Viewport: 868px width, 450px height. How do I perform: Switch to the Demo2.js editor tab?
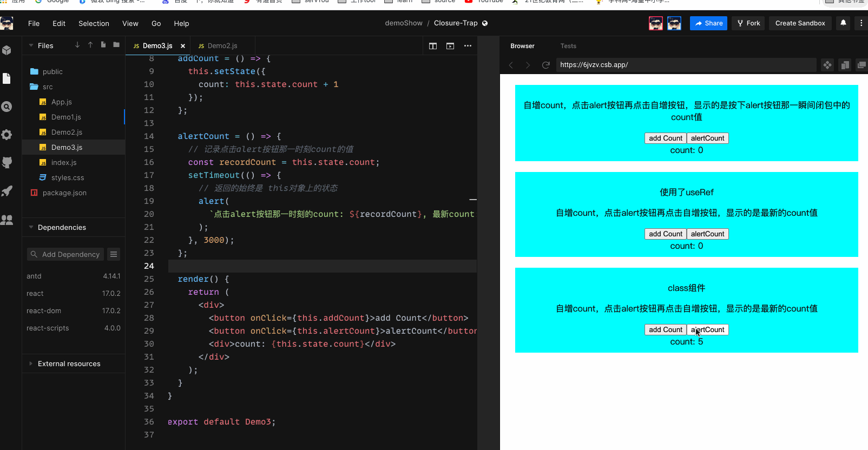click(222, 46)
